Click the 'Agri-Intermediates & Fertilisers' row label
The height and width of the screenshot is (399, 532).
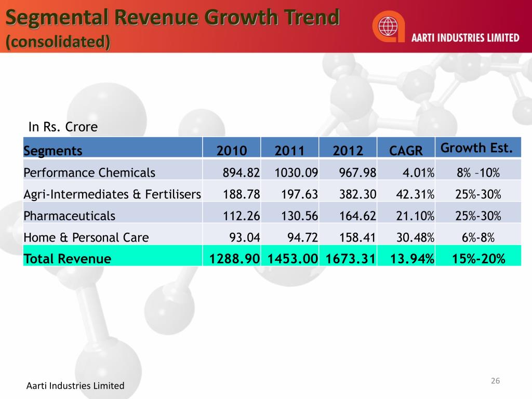coord(112,194)
